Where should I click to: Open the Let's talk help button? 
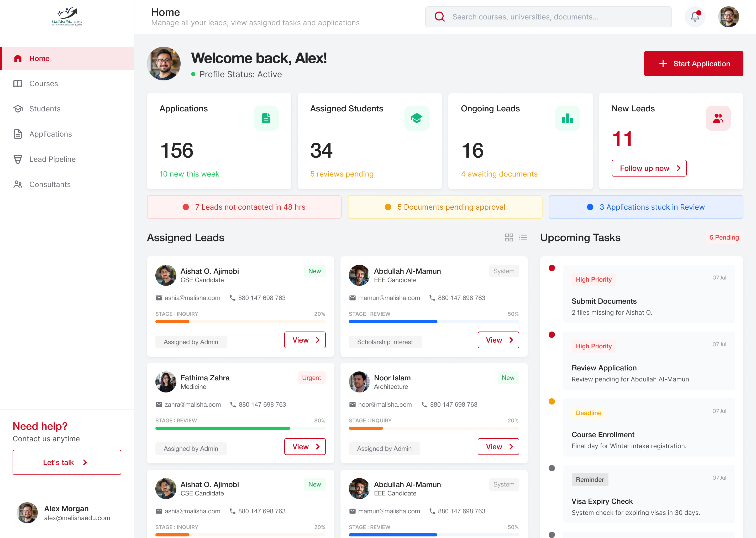tap(66, 462)
